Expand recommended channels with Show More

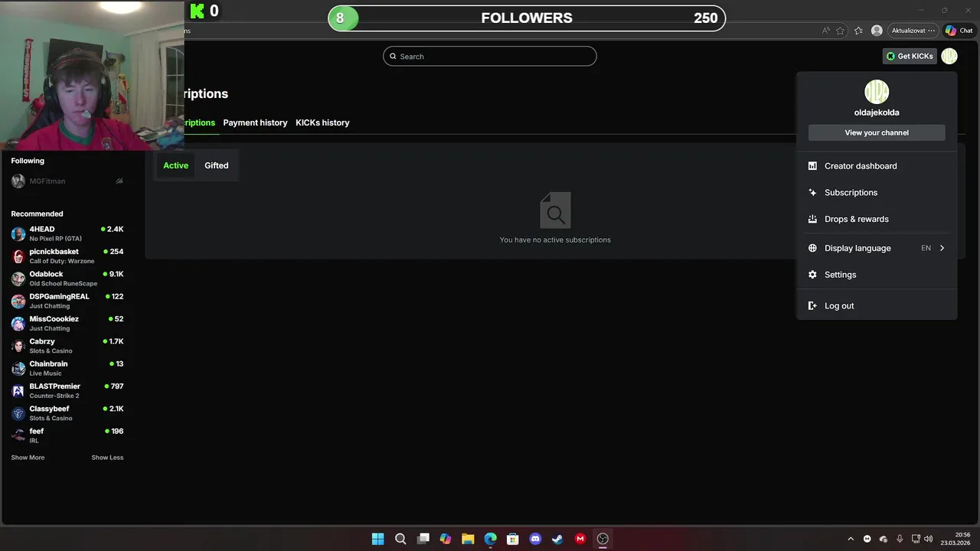[x=28, y=458]
